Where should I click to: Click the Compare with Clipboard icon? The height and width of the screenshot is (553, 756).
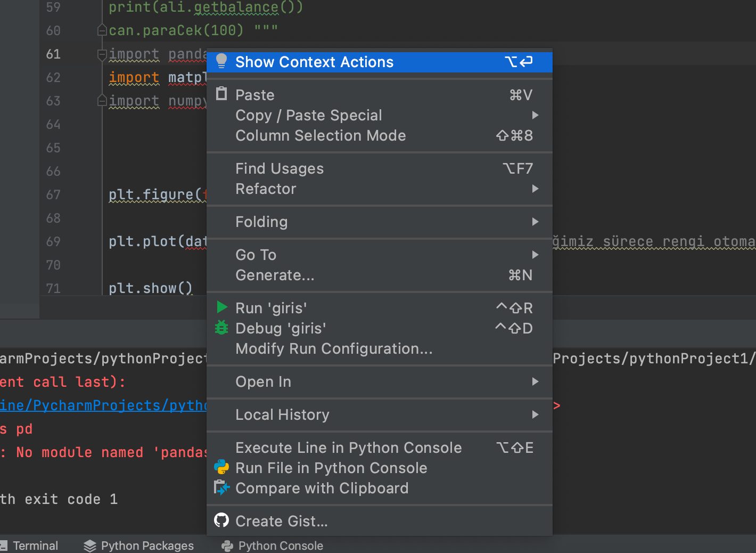pos(221,487)
